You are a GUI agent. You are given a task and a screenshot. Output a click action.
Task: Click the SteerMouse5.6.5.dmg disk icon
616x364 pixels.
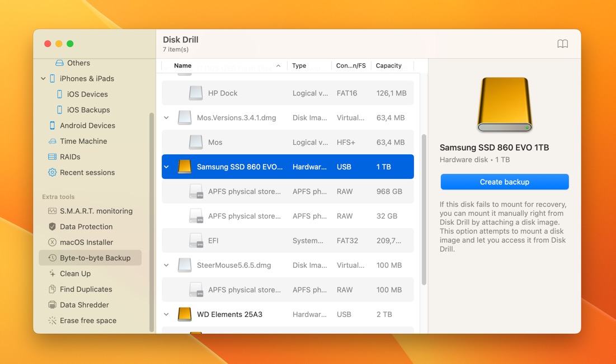point(185,265)
